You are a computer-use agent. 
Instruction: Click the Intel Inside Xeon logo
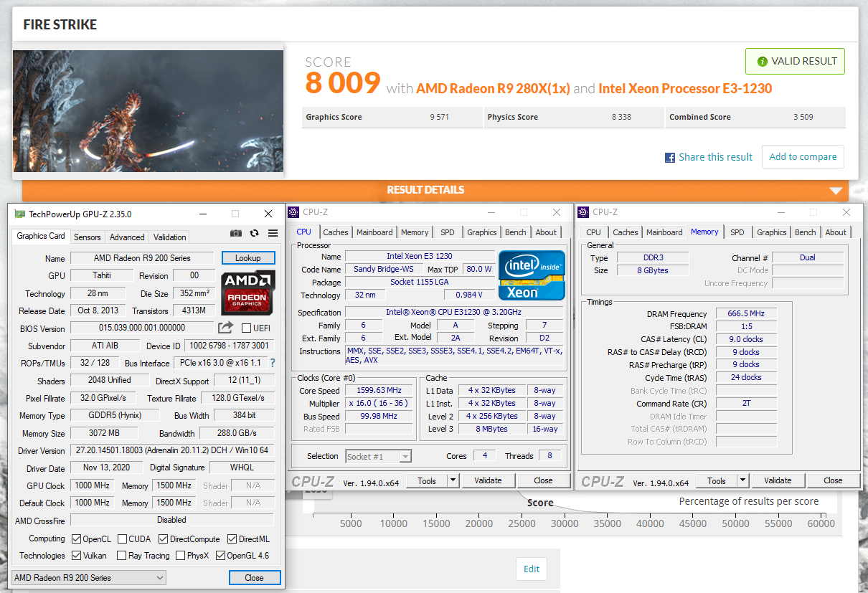[532, 275]
